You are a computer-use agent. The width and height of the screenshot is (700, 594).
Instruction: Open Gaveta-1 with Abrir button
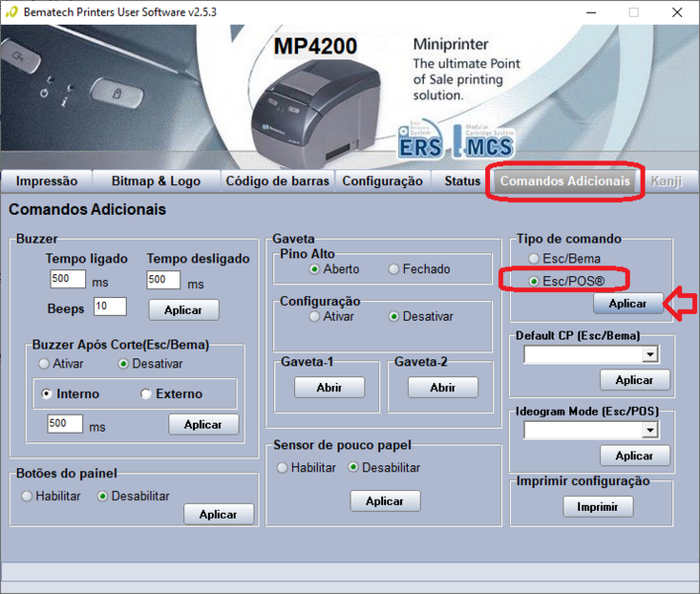[330, 387]
